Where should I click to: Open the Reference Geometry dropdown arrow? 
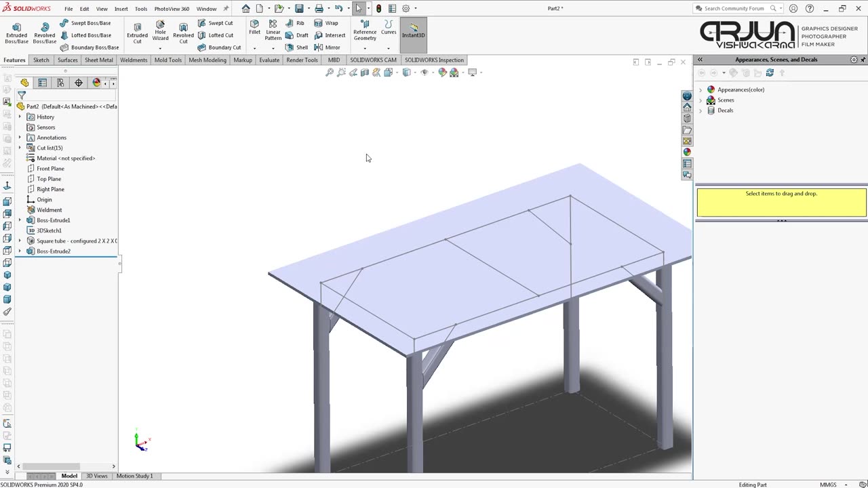(365, 48)
